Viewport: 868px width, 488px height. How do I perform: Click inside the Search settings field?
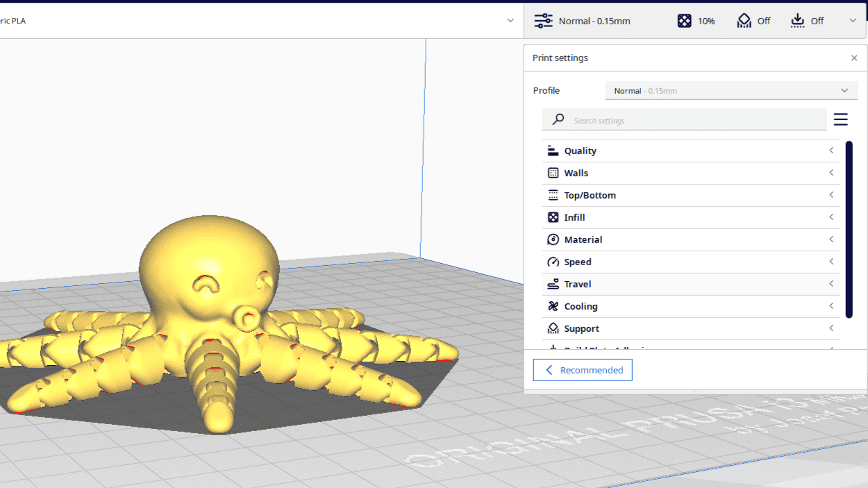(x=684, y=119)
